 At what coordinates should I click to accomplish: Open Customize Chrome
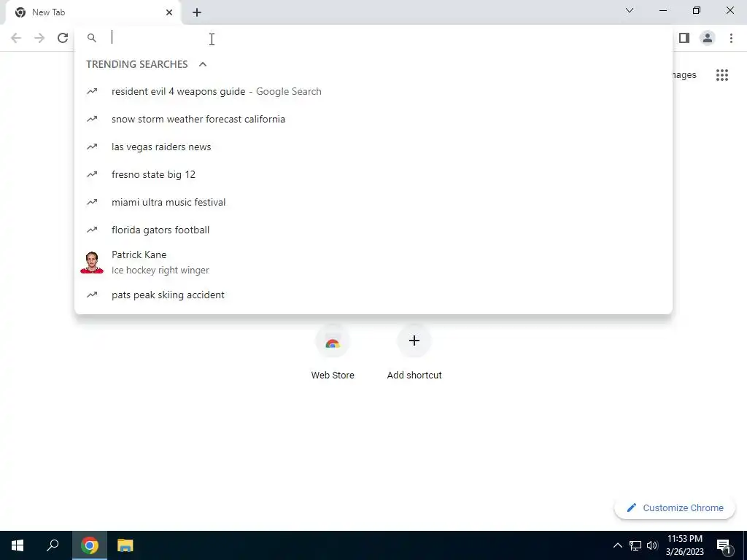[x=675, y=507]
